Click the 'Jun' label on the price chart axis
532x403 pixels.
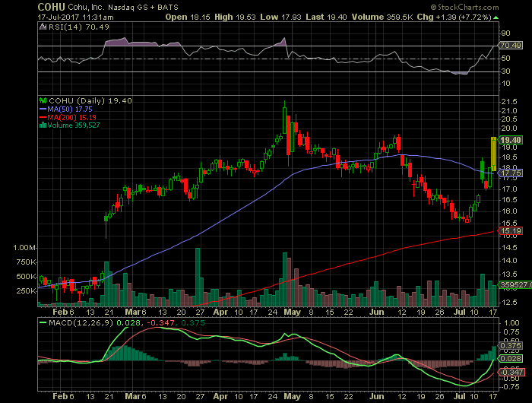(377, 312)
